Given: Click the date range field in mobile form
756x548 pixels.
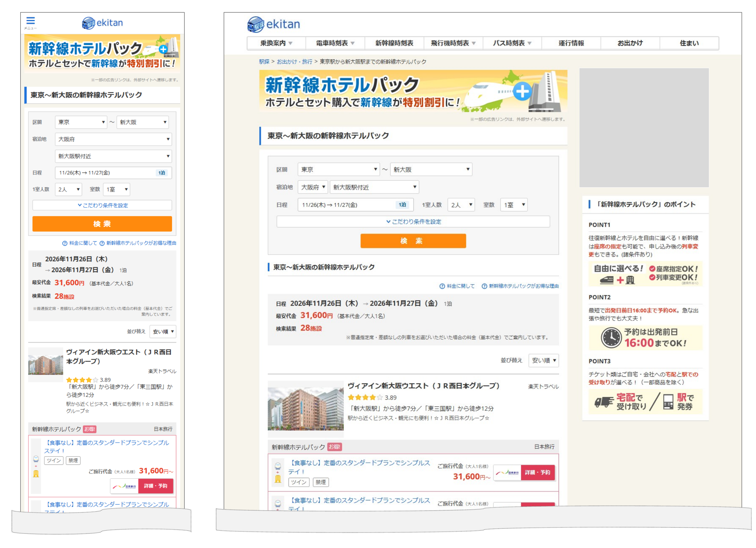Looking at the screenshot, I should [x=113, y=173].
